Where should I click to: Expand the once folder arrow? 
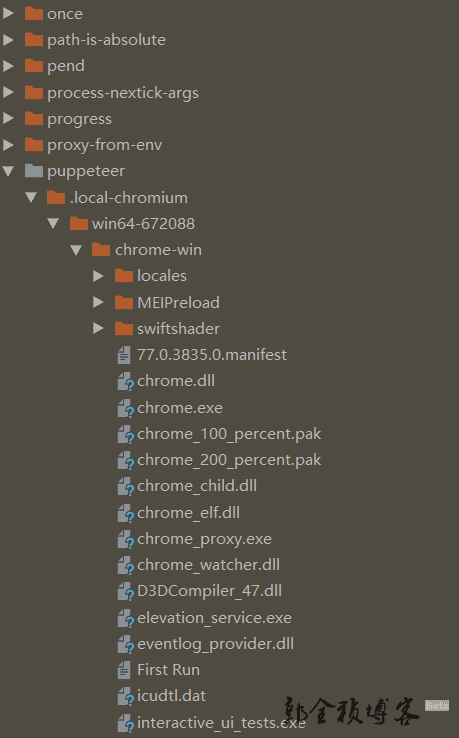coord(8,13)
